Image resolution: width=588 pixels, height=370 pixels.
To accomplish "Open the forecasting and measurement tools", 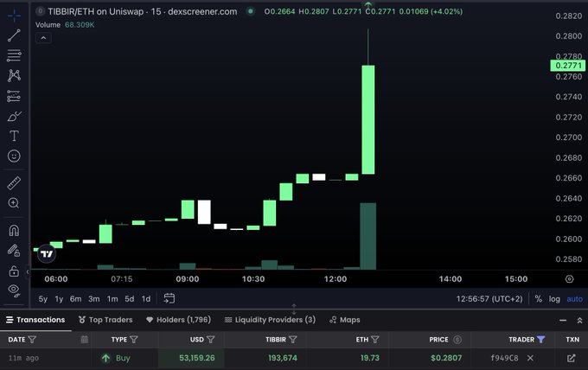I will (14, 96).
